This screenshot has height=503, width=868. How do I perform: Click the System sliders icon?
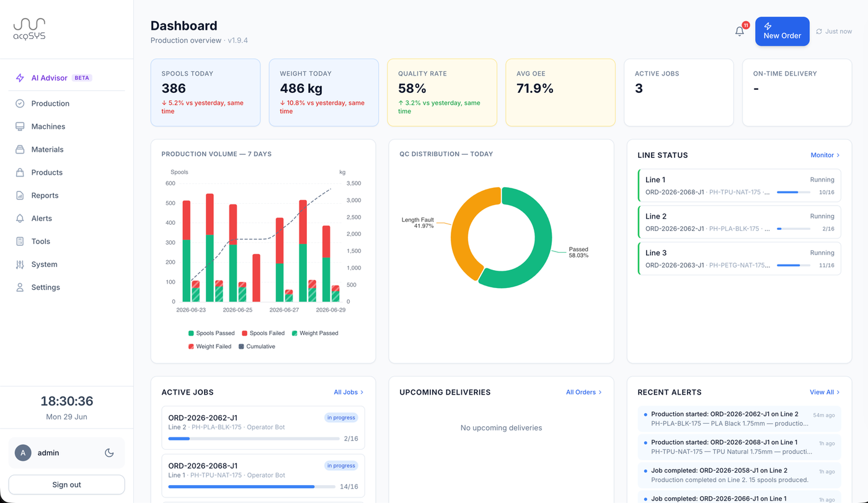(x=20, y=265)
